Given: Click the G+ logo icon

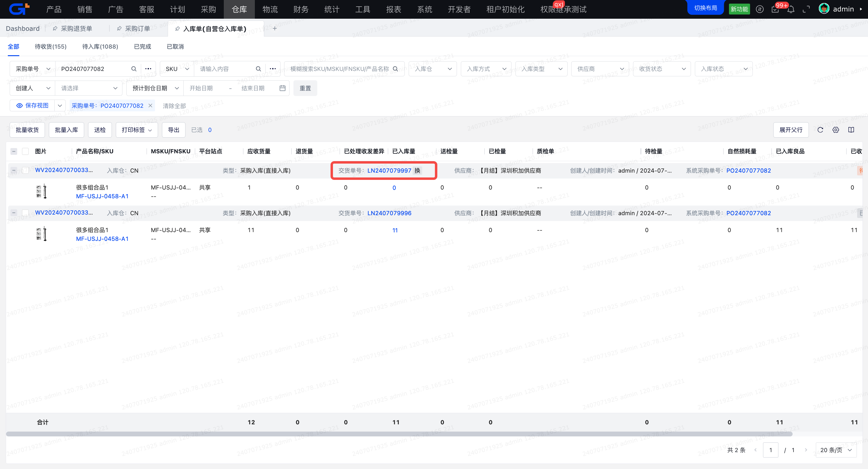Looking at the screenshot, I should (19, 9).
